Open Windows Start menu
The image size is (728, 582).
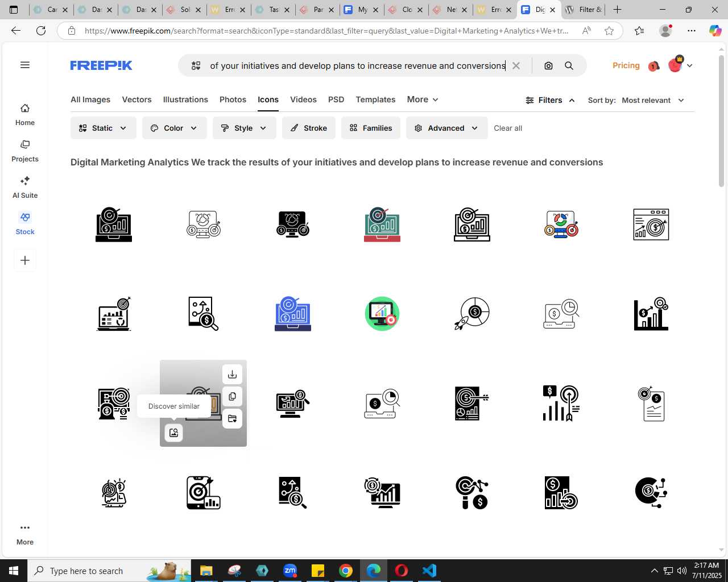pos(14,571)
